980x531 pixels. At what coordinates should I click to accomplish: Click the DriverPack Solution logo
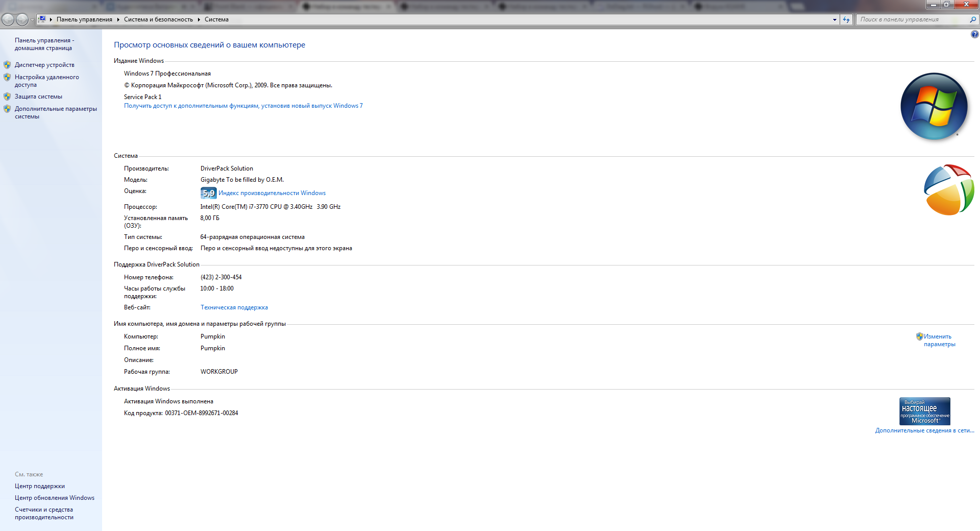(949, 189)
